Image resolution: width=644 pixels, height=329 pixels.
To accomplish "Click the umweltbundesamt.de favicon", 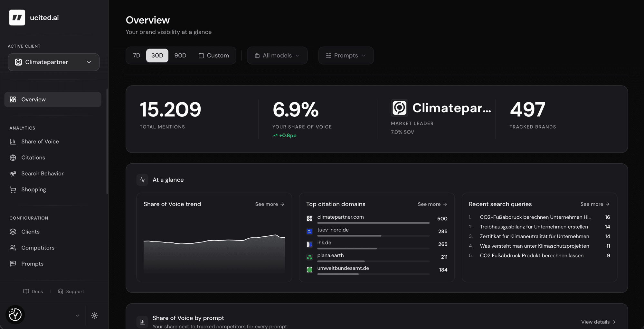I will pos(309,270).
